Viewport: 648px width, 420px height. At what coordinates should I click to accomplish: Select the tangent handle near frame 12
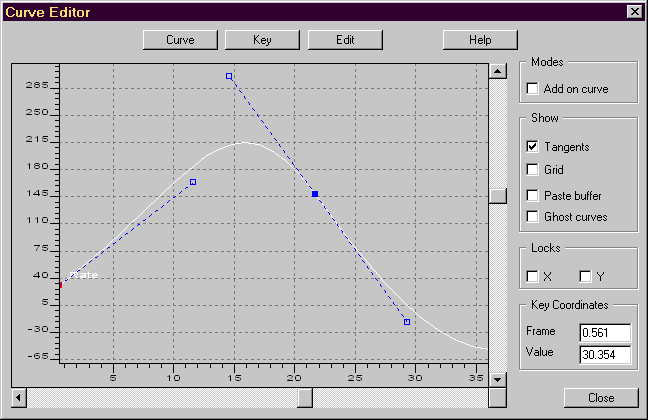pyautogui.click(x=193, y=182)
